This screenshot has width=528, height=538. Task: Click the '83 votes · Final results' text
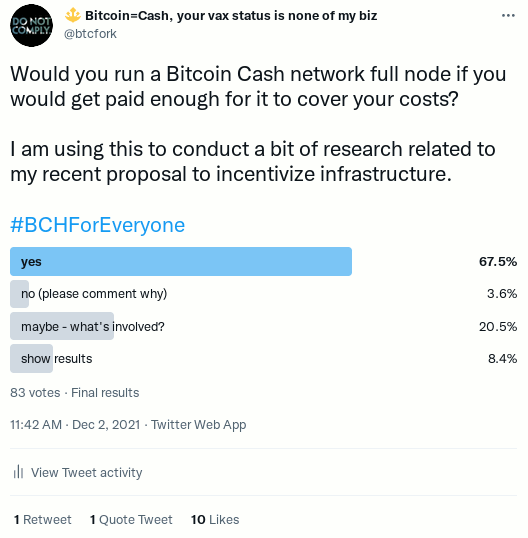(75, 392)
